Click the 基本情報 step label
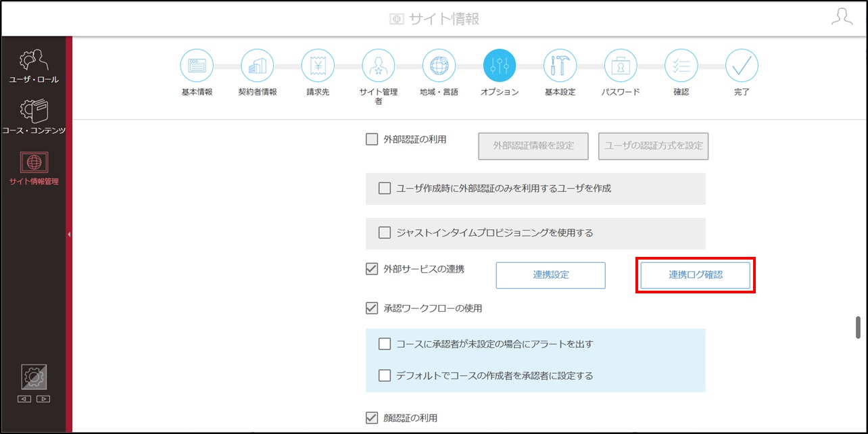 197,92
